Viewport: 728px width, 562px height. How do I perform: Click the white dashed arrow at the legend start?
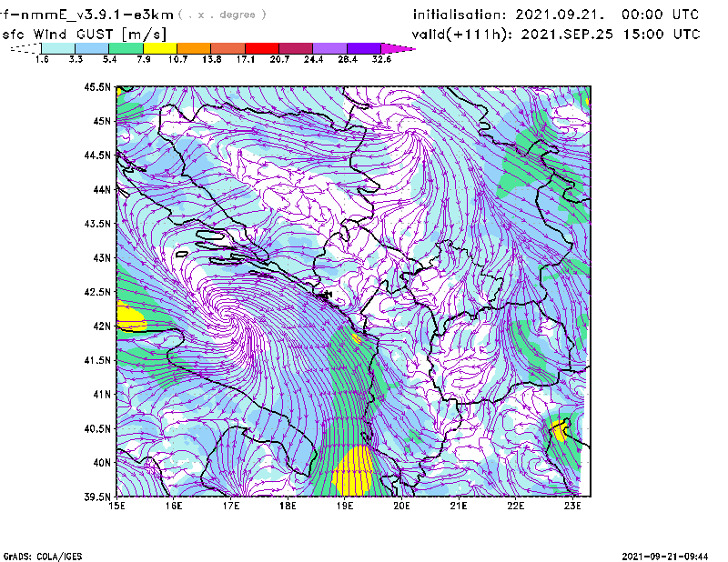(x=25, y=48)
